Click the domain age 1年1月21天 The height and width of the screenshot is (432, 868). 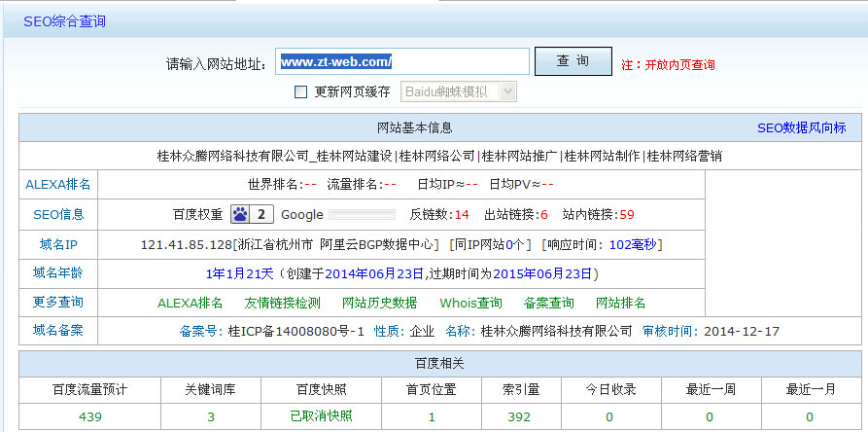point(240,273)
